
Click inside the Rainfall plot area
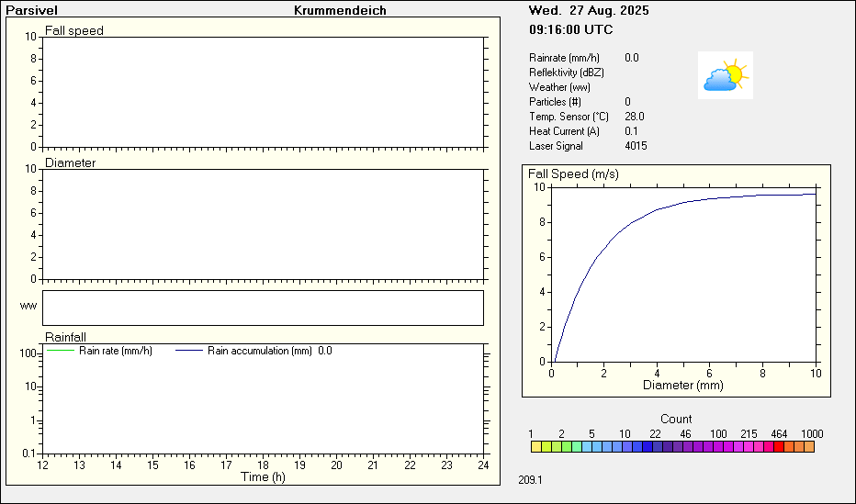(x=263, y=404)
